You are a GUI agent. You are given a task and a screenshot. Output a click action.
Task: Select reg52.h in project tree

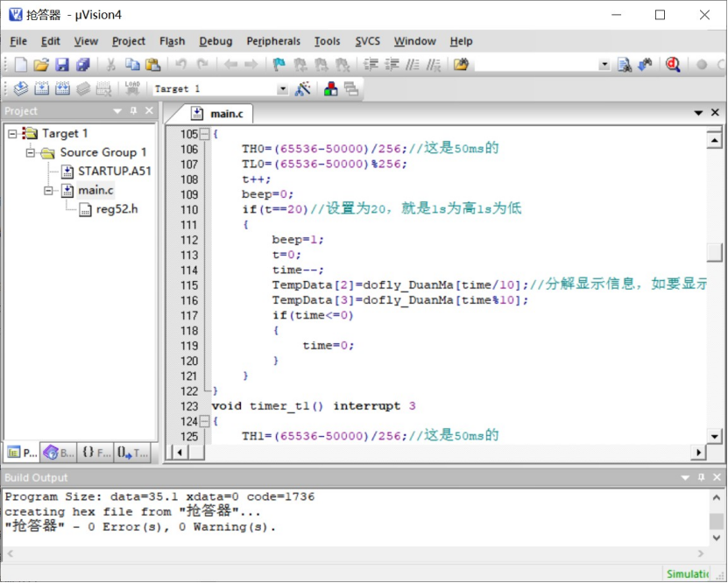click(109, 209)
